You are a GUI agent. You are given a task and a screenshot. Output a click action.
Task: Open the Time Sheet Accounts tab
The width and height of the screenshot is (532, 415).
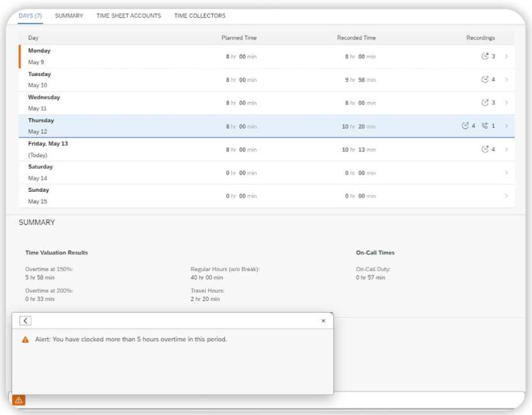point(129,16)
